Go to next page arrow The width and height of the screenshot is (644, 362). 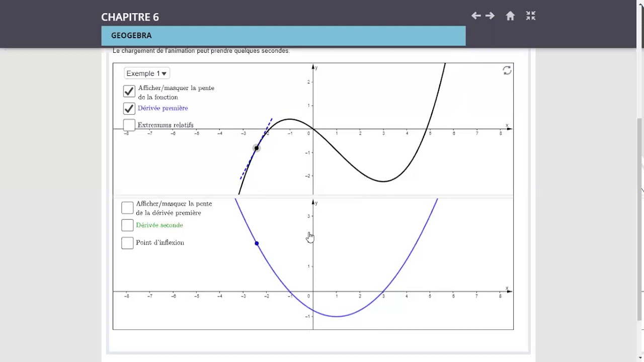490,16
